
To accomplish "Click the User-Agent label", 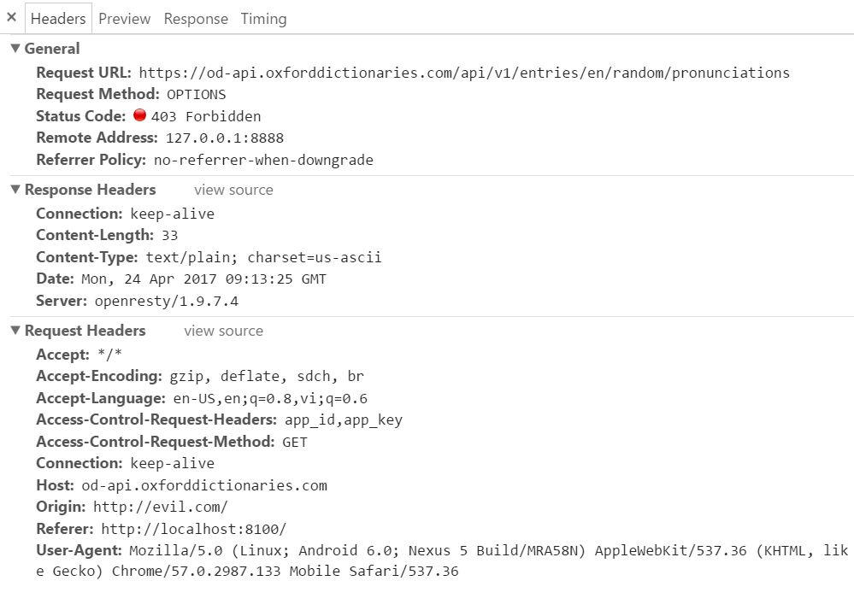I will 79,550.
